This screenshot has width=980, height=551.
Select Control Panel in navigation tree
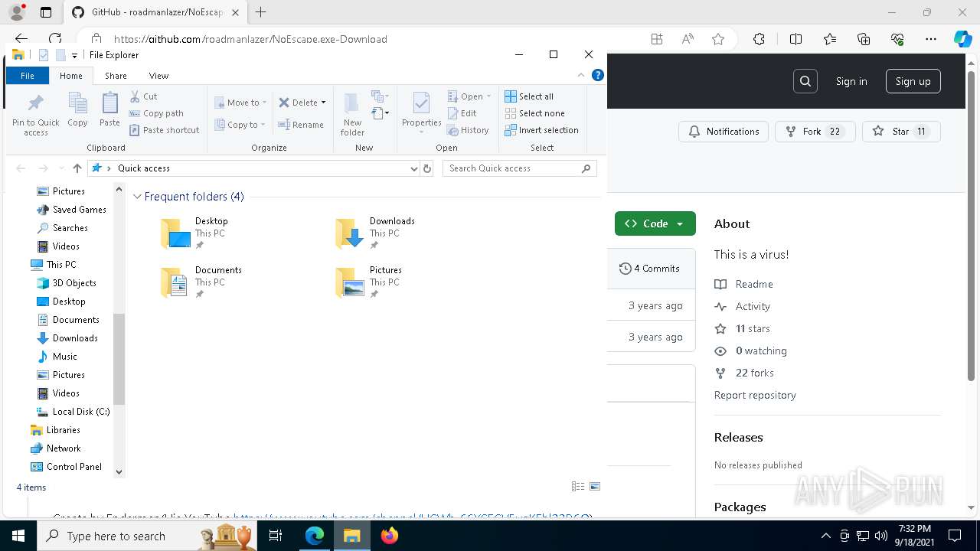tap(66, 467)
